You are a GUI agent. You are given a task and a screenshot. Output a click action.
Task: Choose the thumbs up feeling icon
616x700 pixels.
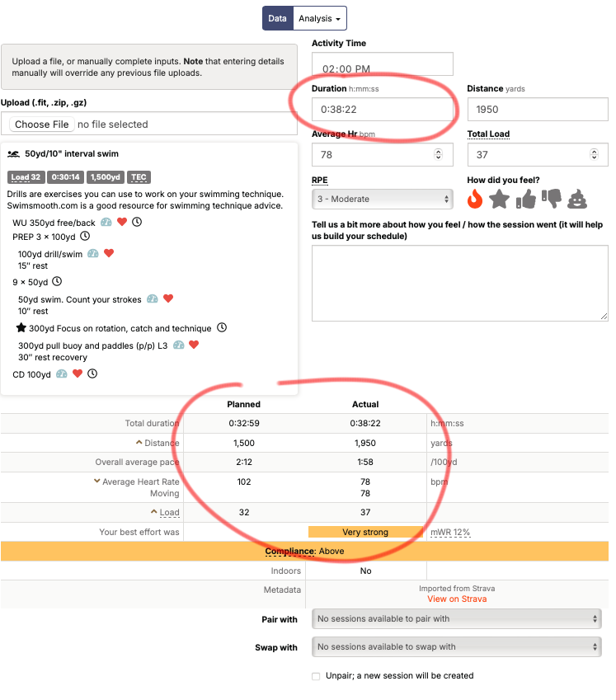pyautogui.click(x=526, y=199)
